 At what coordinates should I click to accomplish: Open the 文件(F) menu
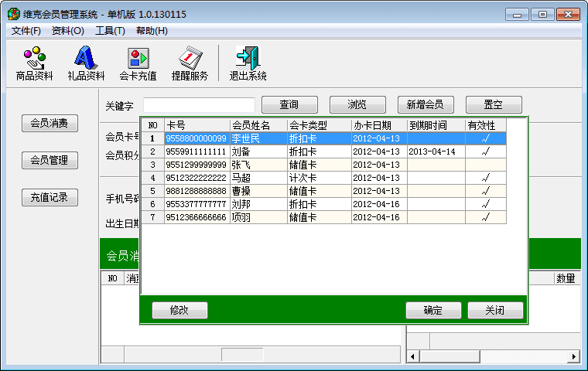click(26, 31)
